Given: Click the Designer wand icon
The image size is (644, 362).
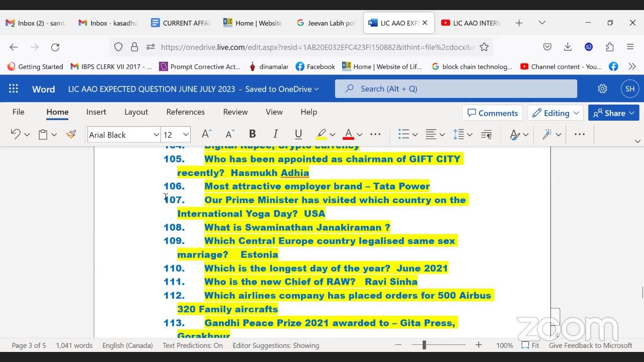Looking at the screenshot, I should (x=547, y=134).
